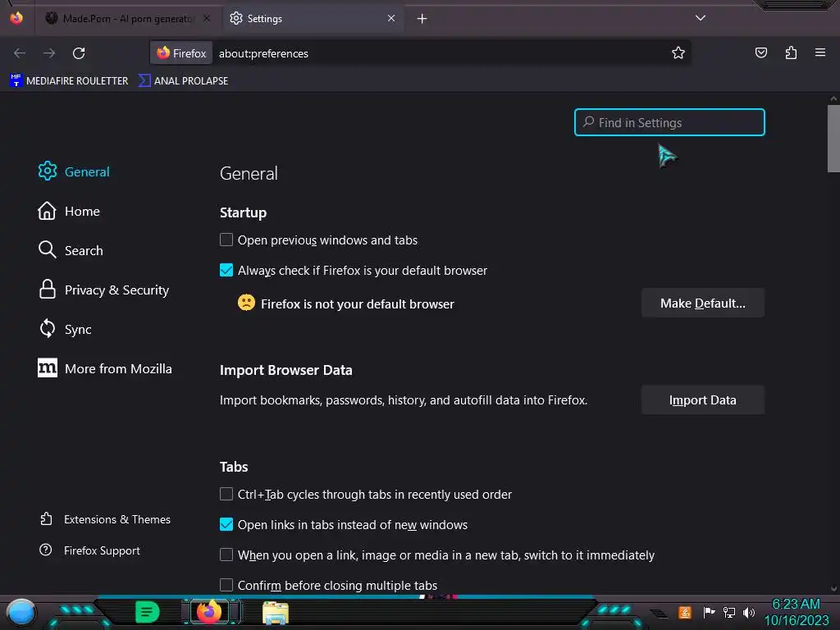840x630 pixels.
Task: Click the Sync arrows icon in sidebar
Action: click(47, 329)
